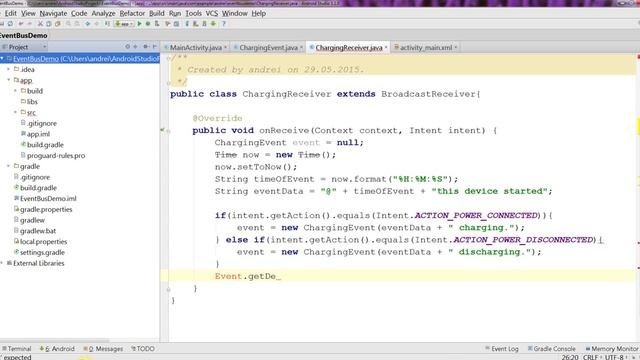Click the Make Project toolbar icon
The height and width of the screenshot is (360, 640).
[107, 24]
